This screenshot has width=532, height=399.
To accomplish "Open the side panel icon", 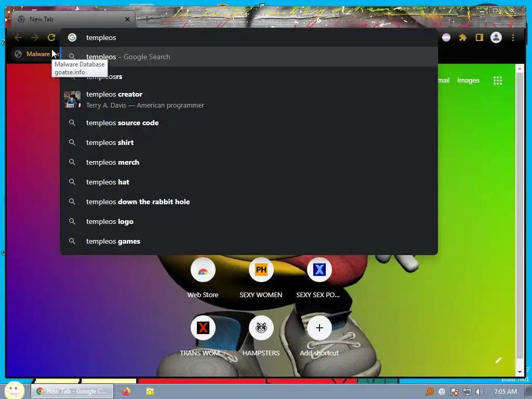I will [479, 37].
